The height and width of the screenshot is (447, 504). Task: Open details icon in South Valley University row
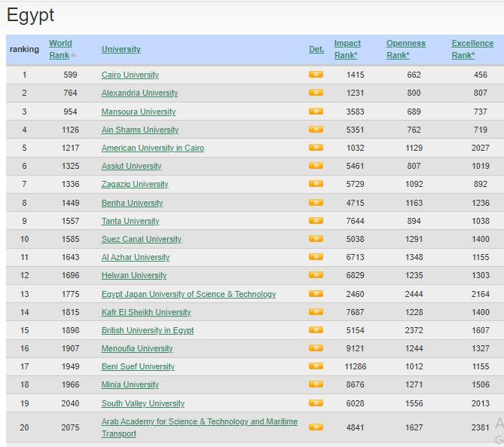tap(316, 403)
